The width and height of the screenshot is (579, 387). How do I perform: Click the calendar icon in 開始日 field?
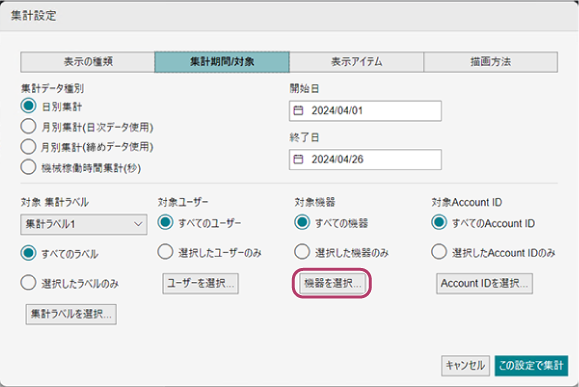(x=298, y=110)
